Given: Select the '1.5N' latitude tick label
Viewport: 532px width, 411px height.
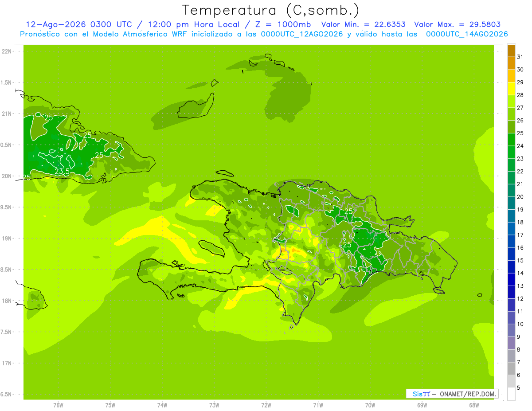Looking at the screenshot, I should click(x=6, y=82).
